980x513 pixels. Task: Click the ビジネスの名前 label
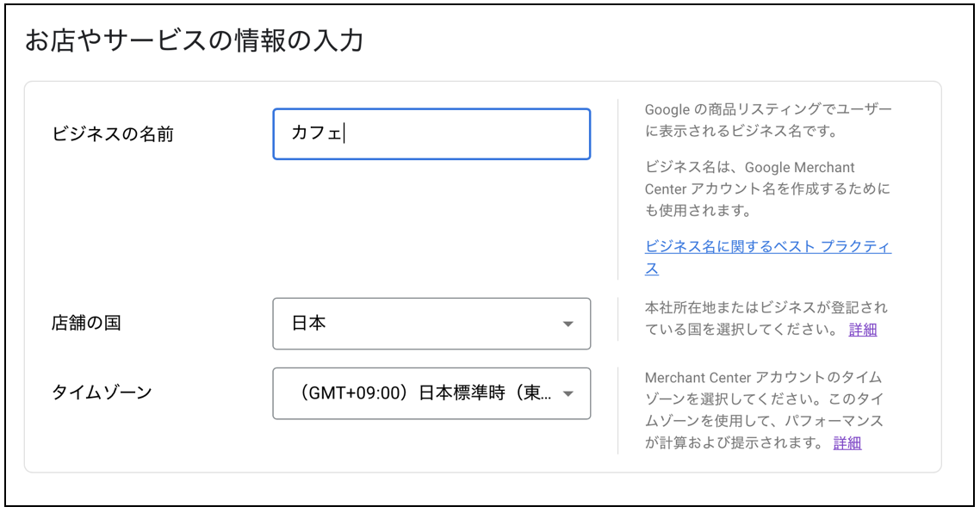pos(113,134)
